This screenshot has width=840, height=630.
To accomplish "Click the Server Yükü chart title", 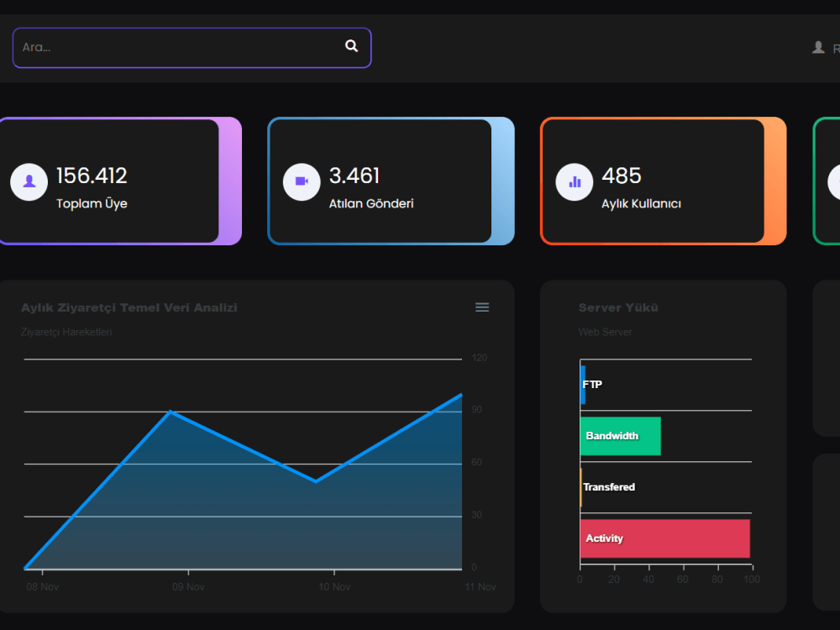I will 618,307.
